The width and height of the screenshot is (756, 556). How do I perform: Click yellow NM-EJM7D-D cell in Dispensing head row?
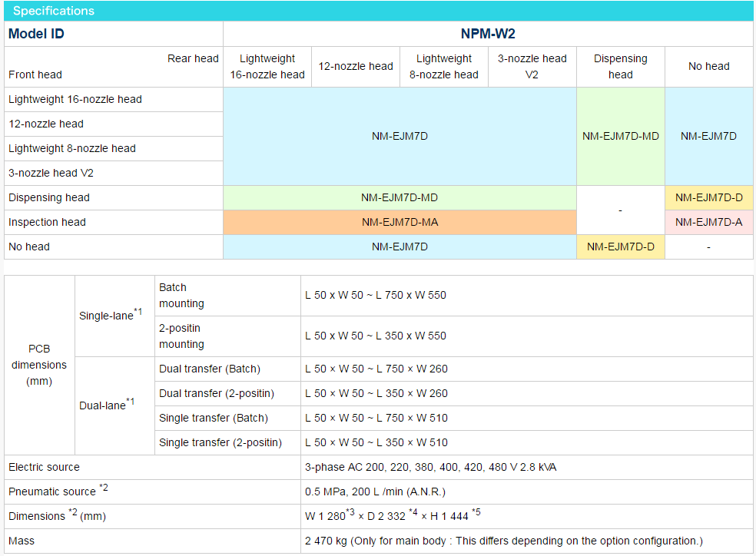(x=708, y=197)
